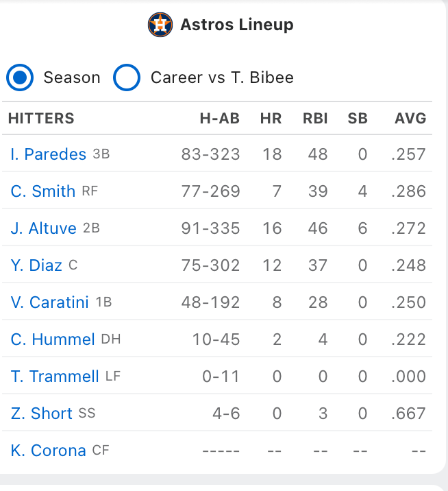This screenshot has width=448, height=491.
Task: Select Career vs T. Bibee radio option
Action: (127, 77)
